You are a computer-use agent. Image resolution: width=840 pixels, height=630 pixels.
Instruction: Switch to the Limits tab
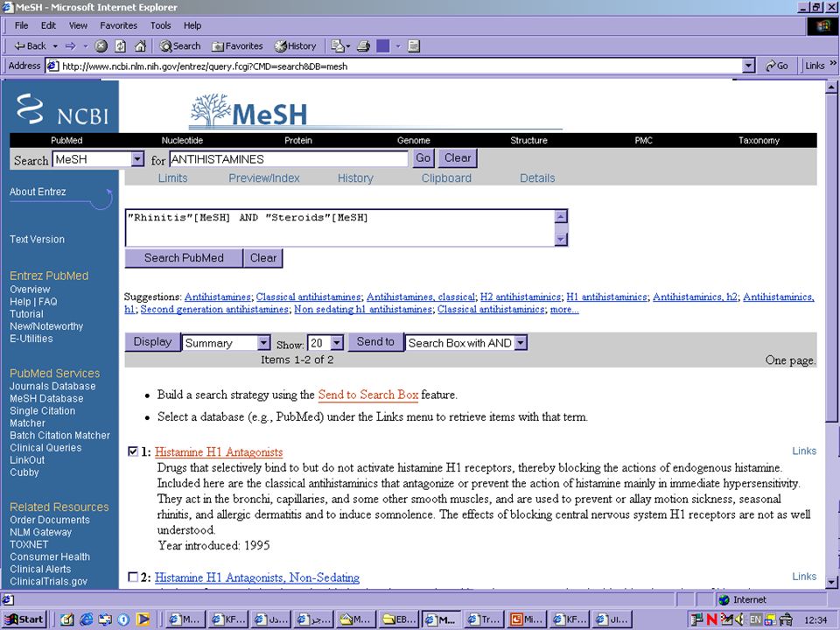coord(172,178)
